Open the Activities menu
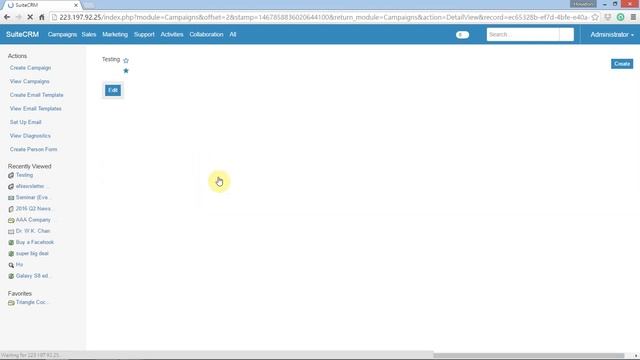This screenshot has height=360, width=640. 172,35
